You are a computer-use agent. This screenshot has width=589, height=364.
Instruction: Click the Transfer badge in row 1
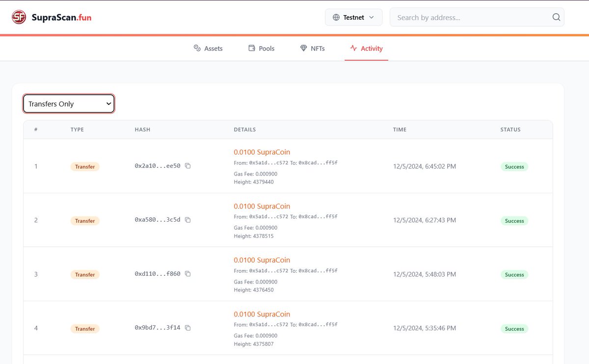tap(85, 167)
